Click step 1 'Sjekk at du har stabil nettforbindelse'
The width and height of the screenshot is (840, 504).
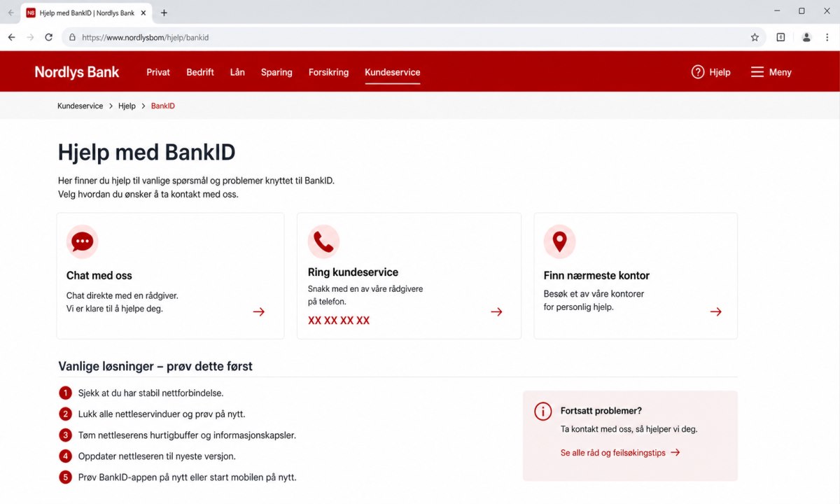150,393
